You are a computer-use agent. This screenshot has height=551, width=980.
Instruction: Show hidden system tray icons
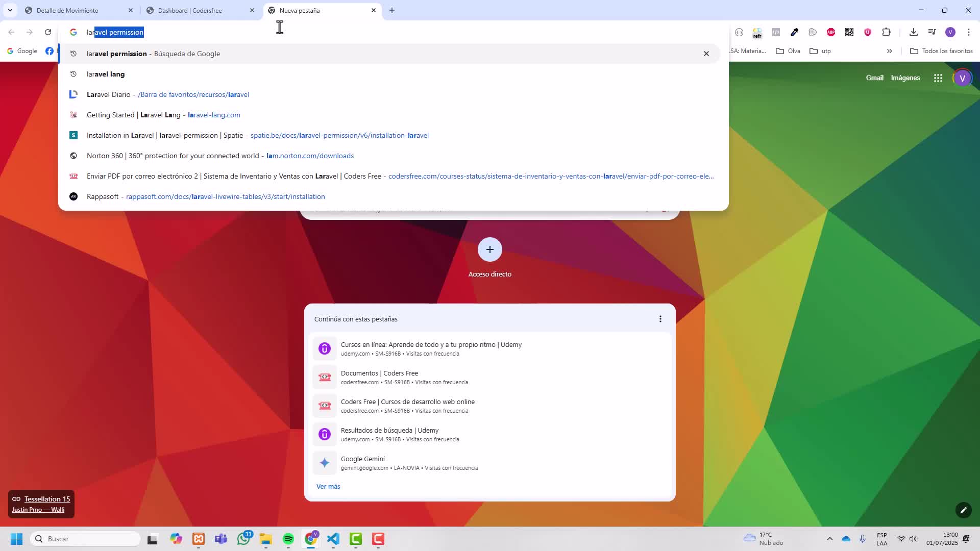point(830,539)
